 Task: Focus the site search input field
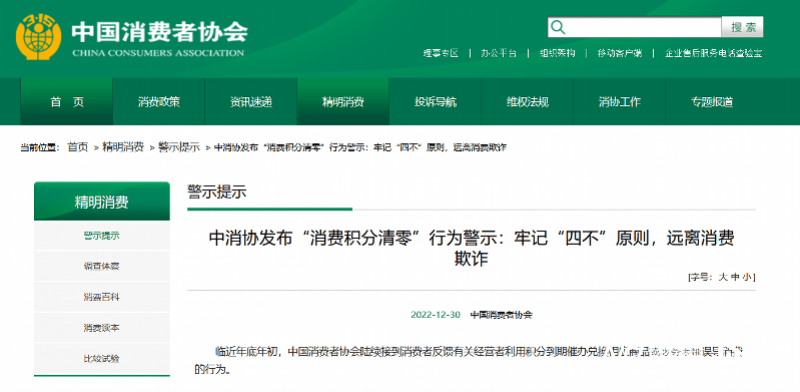pos(634,27)
